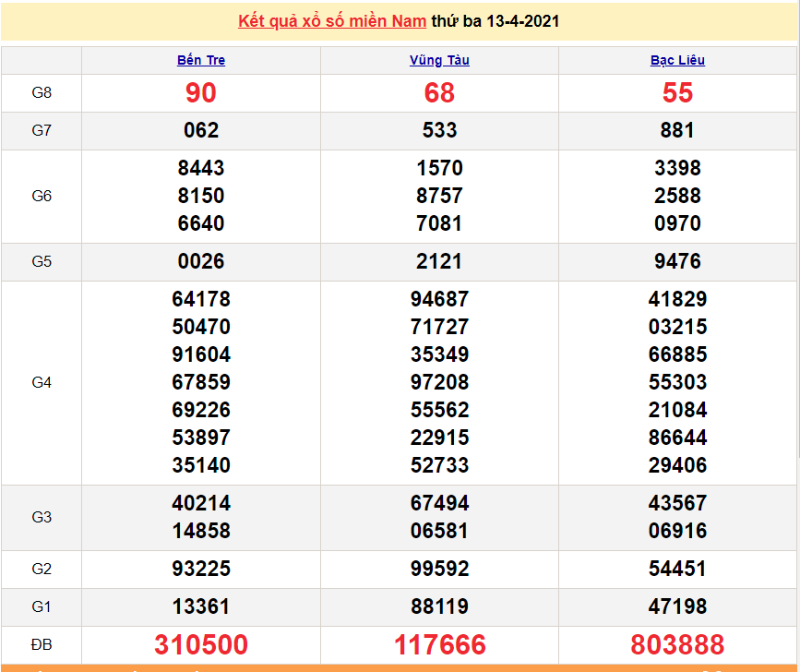Viewport: 800px width, 672px height.
Task: Click the Bến Tre special prize 310500
Action: pos(201,644)
